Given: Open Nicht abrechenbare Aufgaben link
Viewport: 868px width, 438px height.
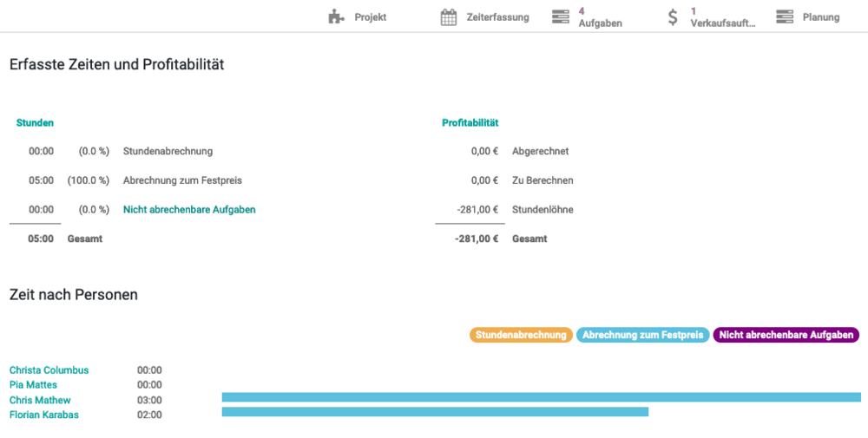Looking at the screenshot, I should point(189,210).
